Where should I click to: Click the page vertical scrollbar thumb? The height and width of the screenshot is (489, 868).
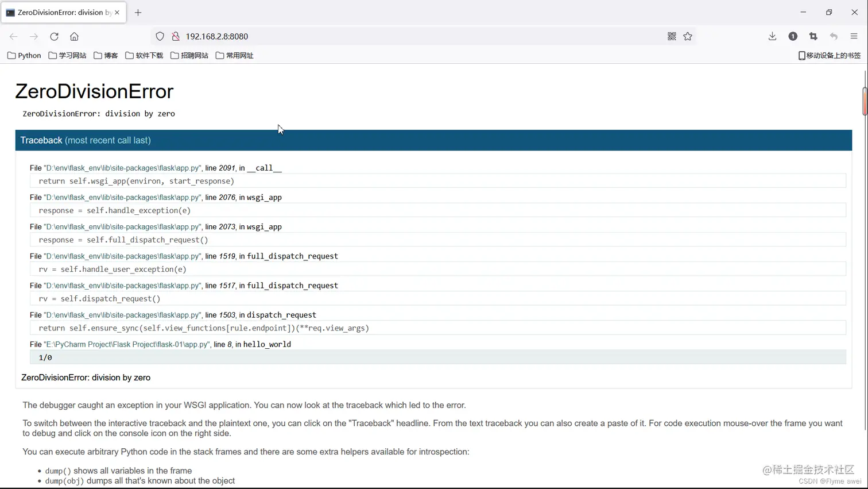[865, 101]
